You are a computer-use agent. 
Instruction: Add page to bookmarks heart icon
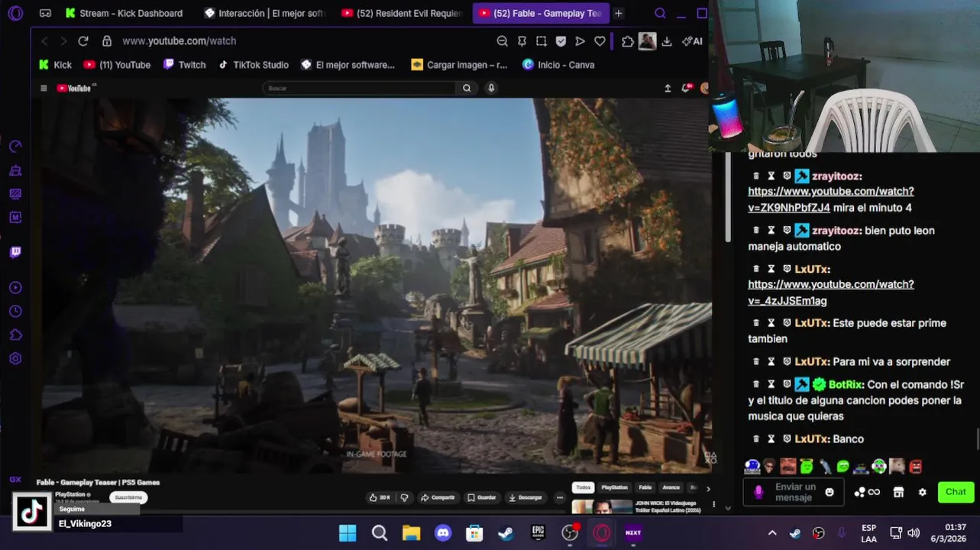600,41
